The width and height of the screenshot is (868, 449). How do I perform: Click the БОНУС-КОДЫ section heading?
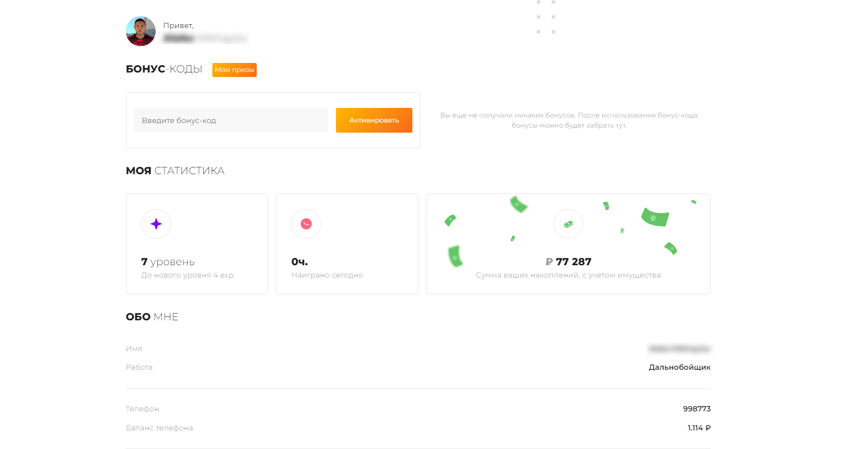(164, 69)
